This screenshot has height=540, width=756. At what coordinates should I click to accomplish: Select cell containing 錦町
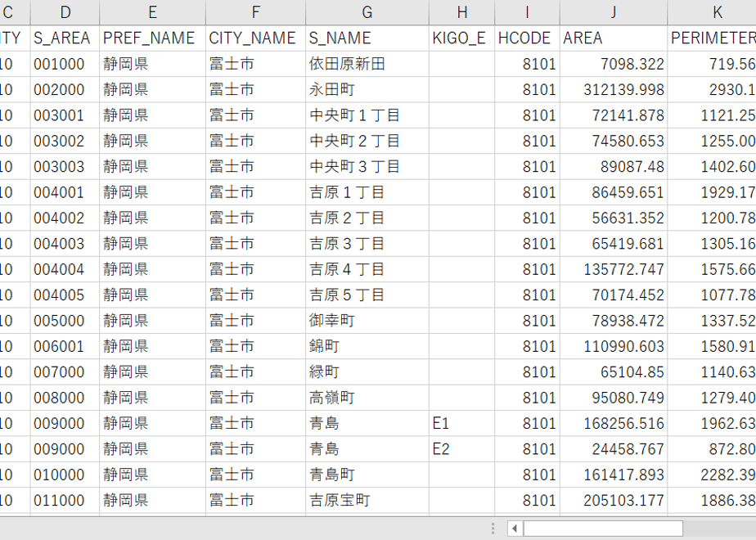(367, 346)
